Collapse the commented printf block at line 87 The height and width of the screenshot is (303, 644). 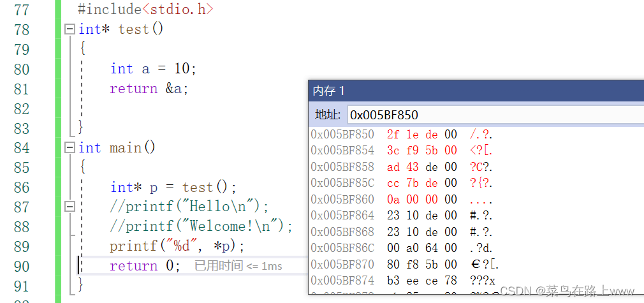click(x=70, y=207)
